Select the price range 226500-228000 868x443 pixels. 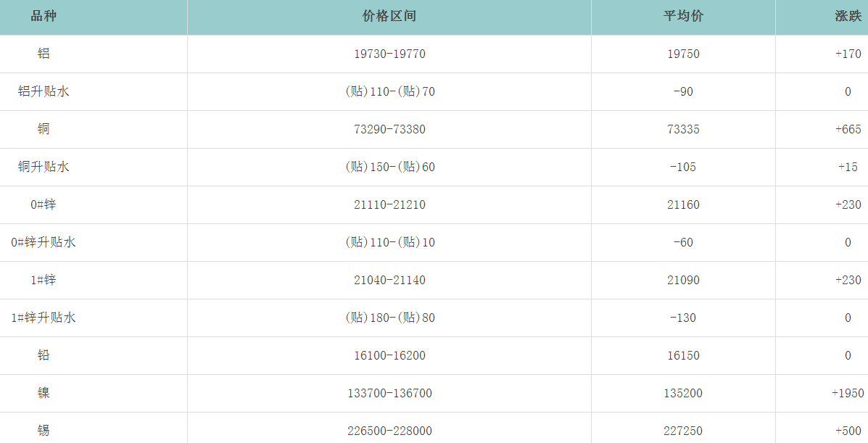(x=389, y=431)
